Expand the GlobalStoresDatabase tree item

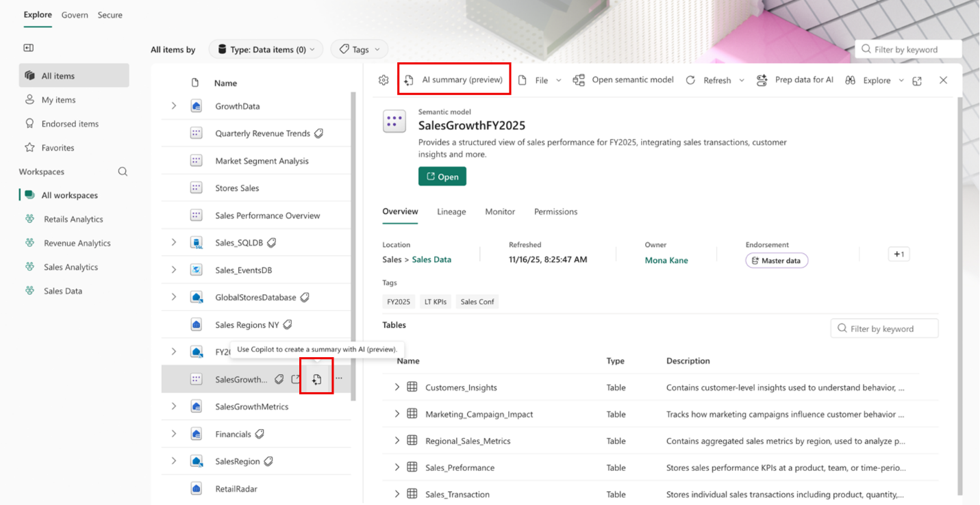tap(173, 297)
